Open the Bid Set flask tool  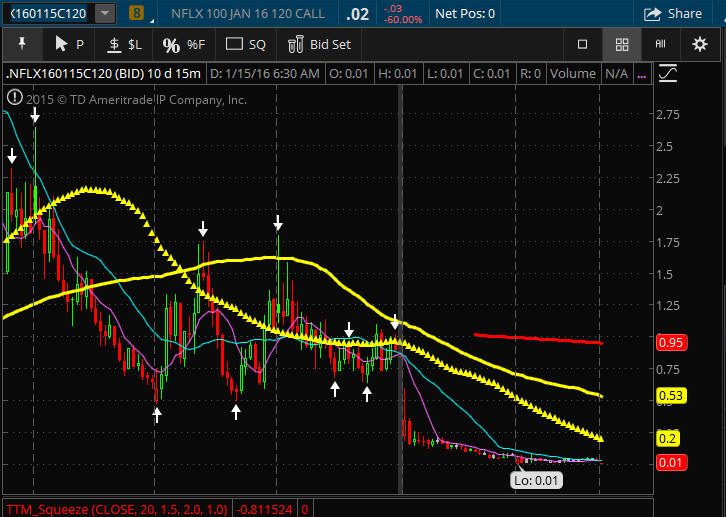(319, 44)
